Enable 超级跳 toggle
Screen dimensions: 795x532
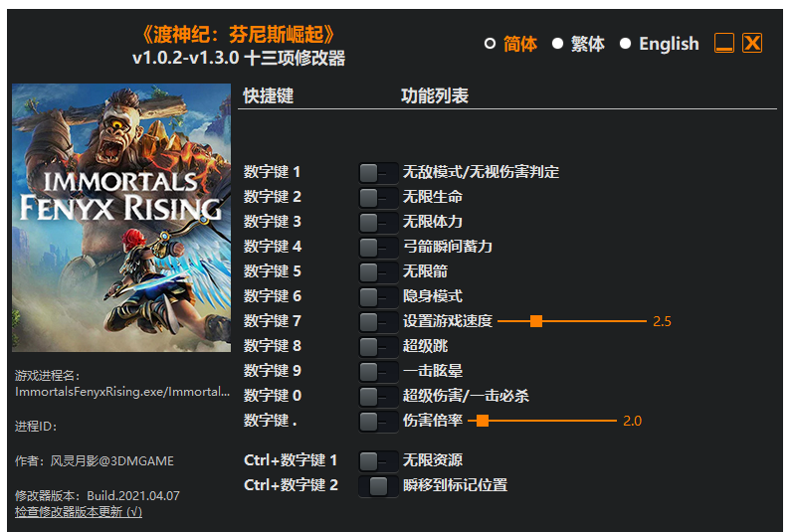pos(378,347)
